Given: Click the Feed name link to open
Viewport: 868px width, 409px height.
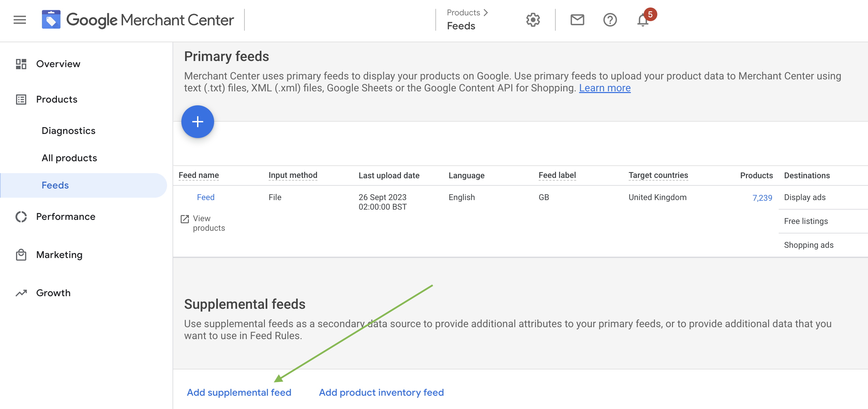Looking at the screenshot, I should coord(205,197).
